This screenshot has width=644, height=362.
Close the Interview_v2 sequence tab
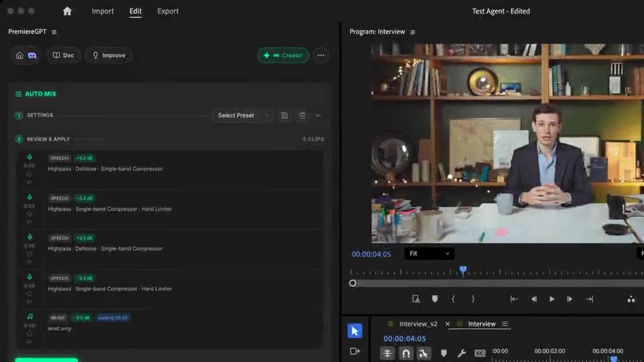(x=447, y=324)
